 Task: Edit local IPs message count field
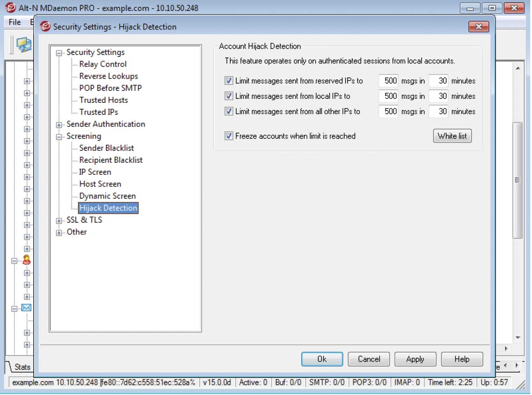[x=388, y=96]
